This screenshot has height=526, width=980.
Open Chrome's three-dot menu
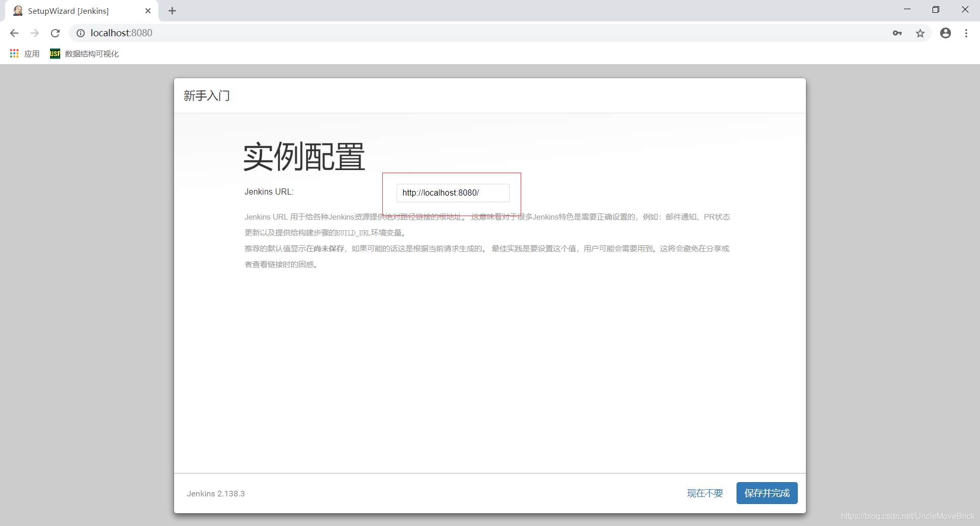(966, 33)
